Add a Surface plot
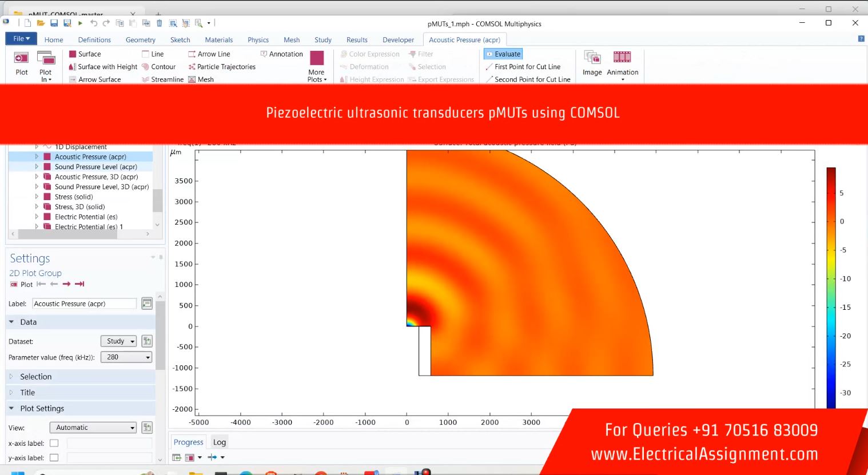Screen dimensions: 868x475 (x=85, y=54)
